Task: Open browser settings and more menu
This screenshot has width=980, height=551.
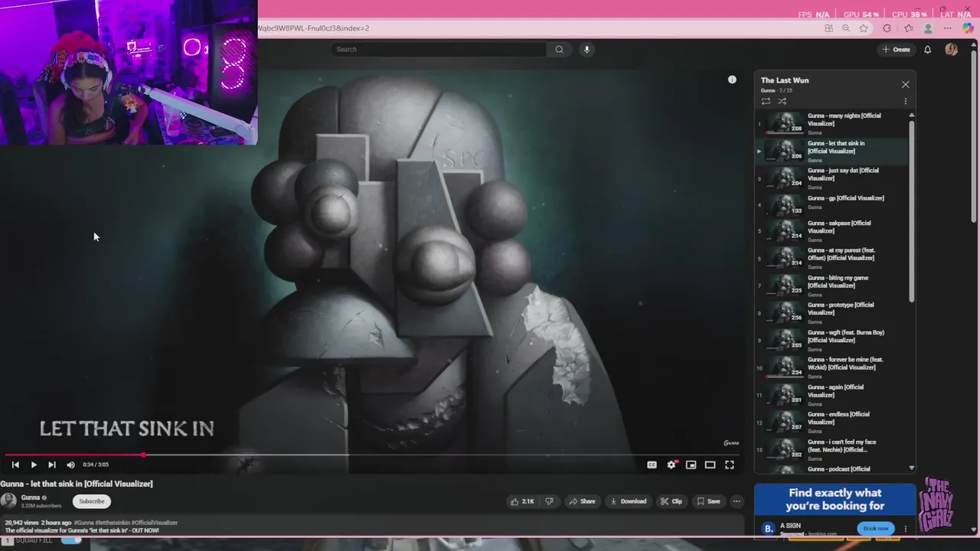Action: (949, 28)
